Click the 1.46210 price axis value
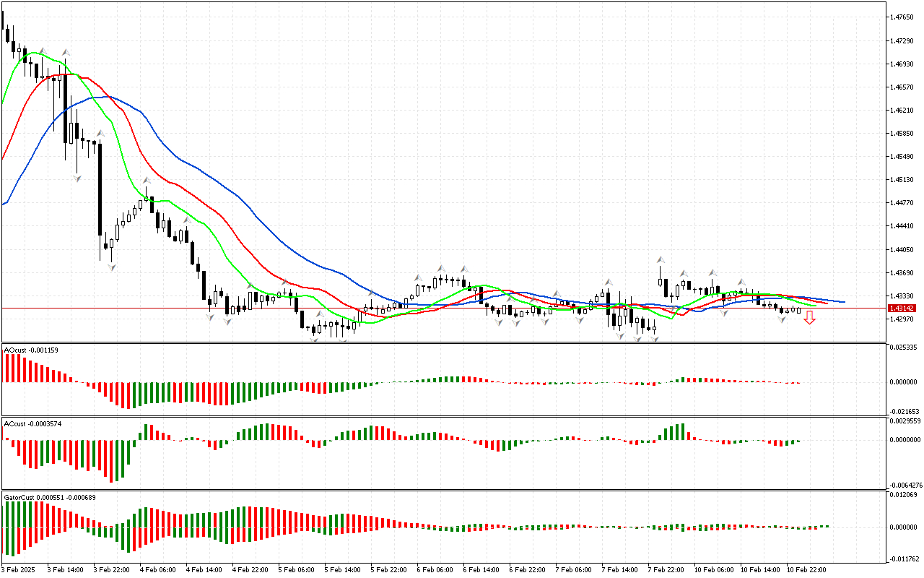This screenshot has height=578, width=924. pos(902,110)
